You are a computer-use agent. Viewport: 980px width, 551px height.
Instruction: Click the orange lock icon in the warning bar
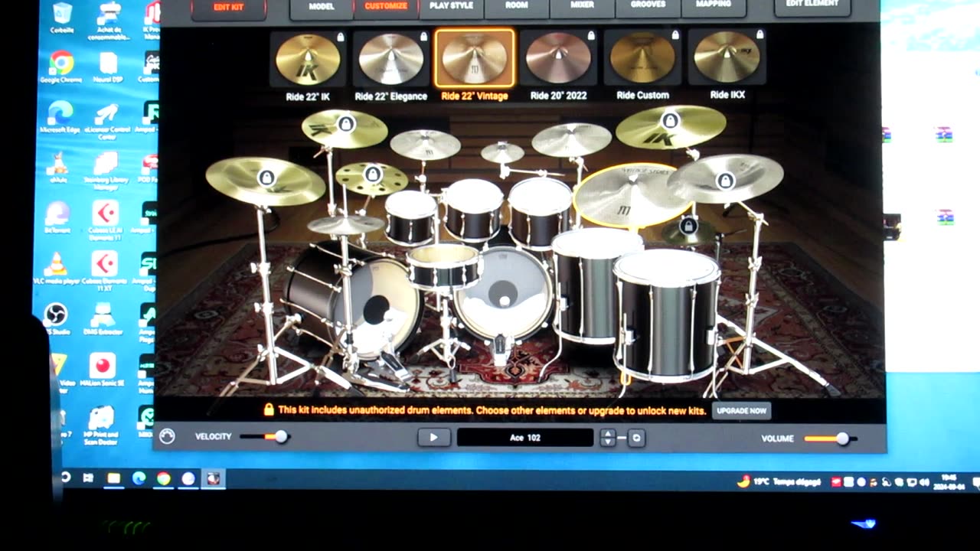(x=269, y=410)
